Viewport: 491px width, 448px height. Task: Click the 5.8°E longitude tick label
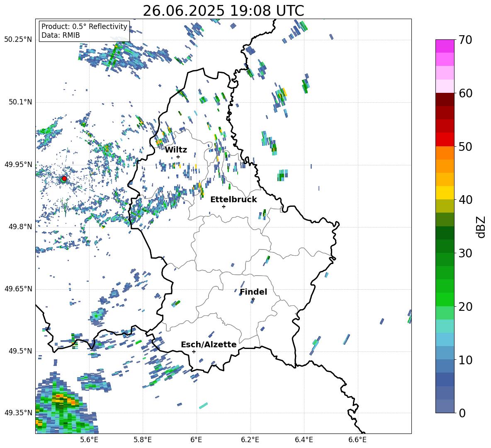[143, 440]
